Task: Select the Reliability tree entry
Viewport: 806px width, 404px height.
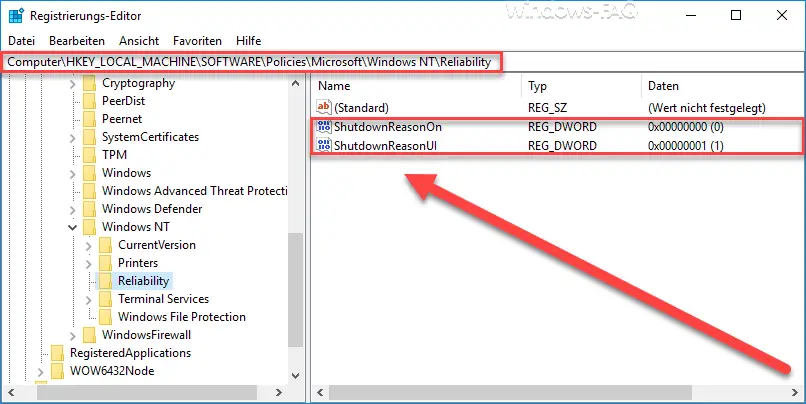Action: click(143, 281)
